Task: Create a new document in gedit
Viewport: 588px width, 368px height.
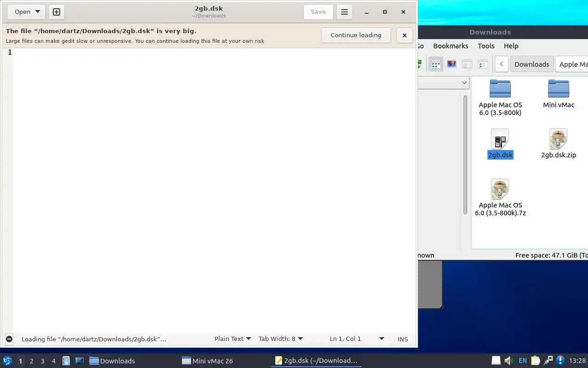Action: click(x=57, y=12)
